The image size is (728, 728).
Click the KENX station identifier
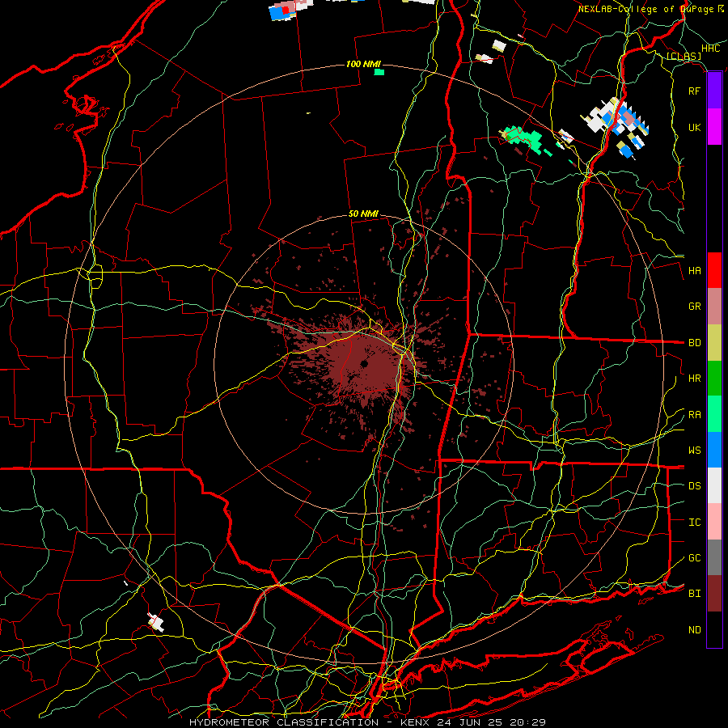point(415,722)
